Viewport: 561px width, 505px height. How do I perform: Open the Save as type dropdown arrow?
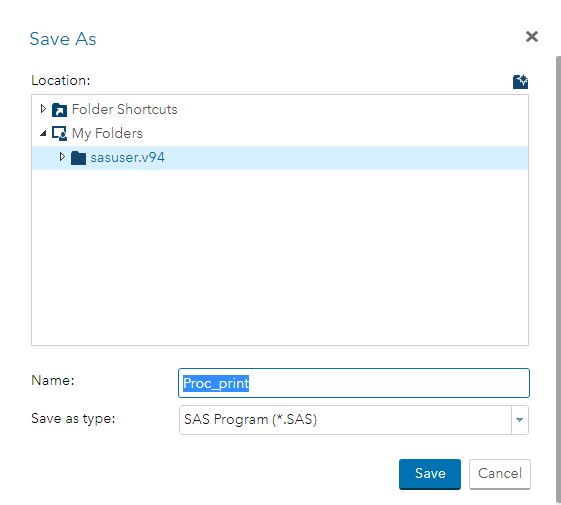point(519,420)
